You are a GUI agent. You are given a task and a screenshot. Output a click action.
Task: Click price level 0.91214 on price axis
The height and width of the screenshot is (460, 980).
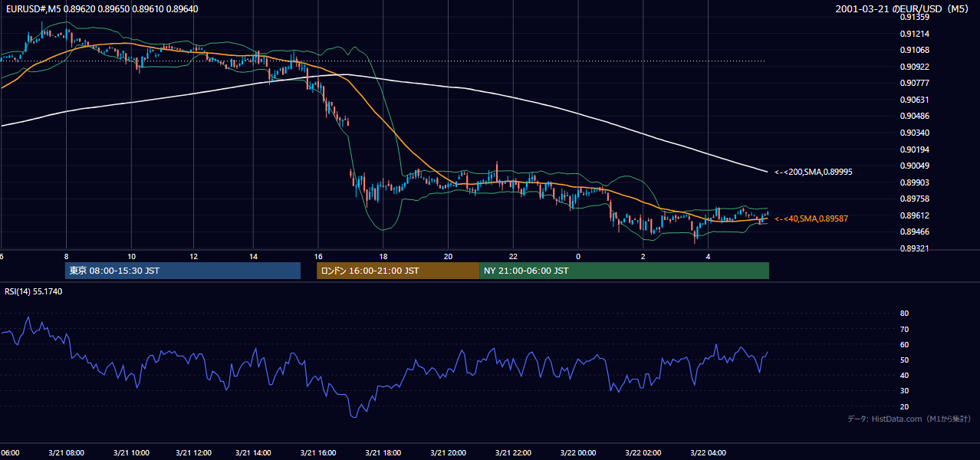(x=915, y=34)
